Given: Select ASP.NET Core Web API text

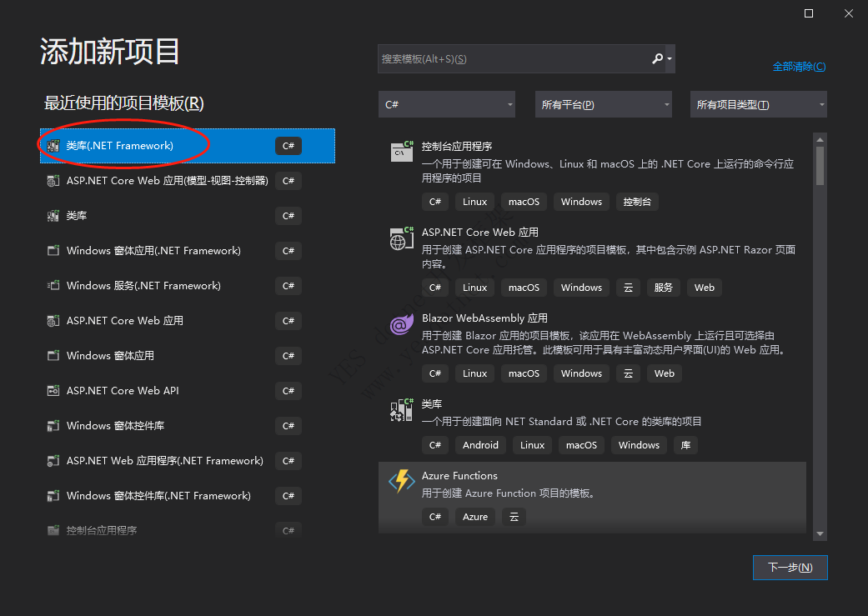Looking at the screenshot, I should (x=123, y=391).
